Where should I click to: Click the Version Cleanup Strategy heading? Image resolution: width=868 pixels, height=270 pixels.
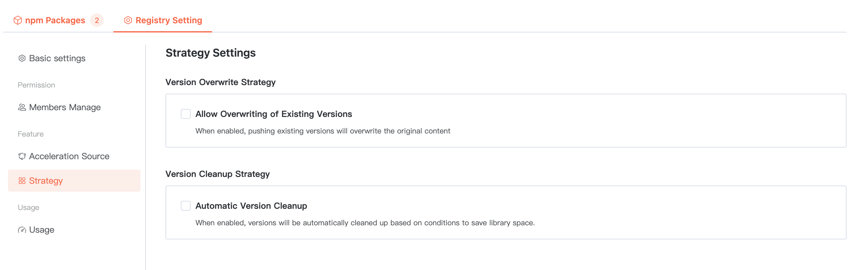pos(217,174)
